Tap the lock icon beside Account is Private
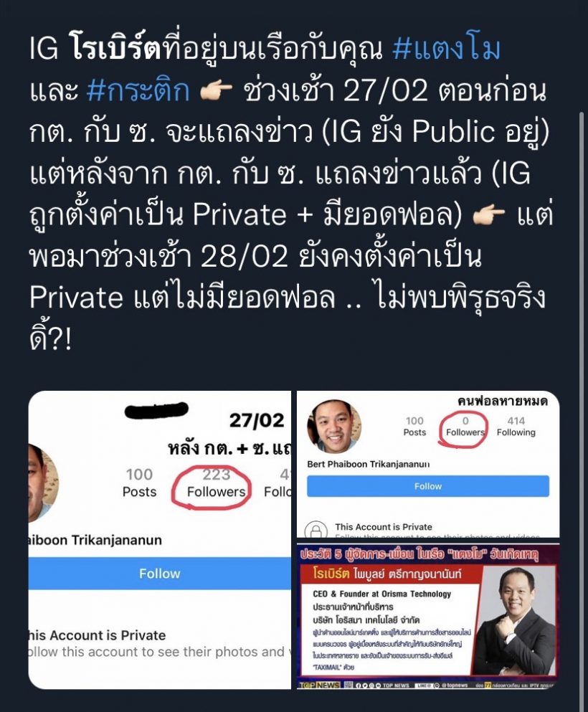Viewport: 588px width, 712px height. click(x=316, y=529)
